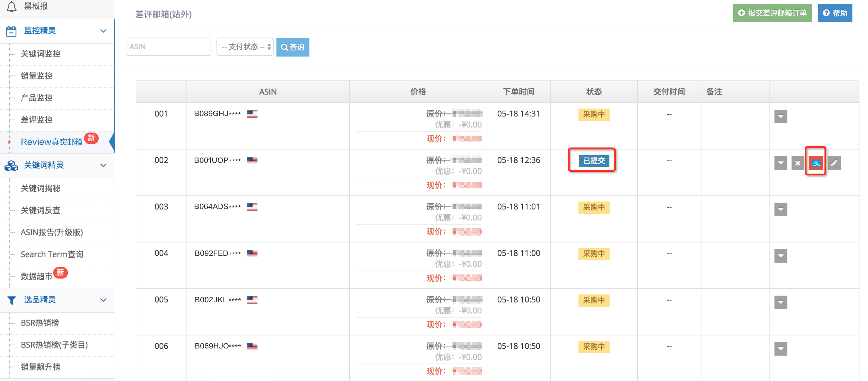868x381 pixels.
Task: Click the 提交差评邮箱订单 button
Action: pos(772,13)
